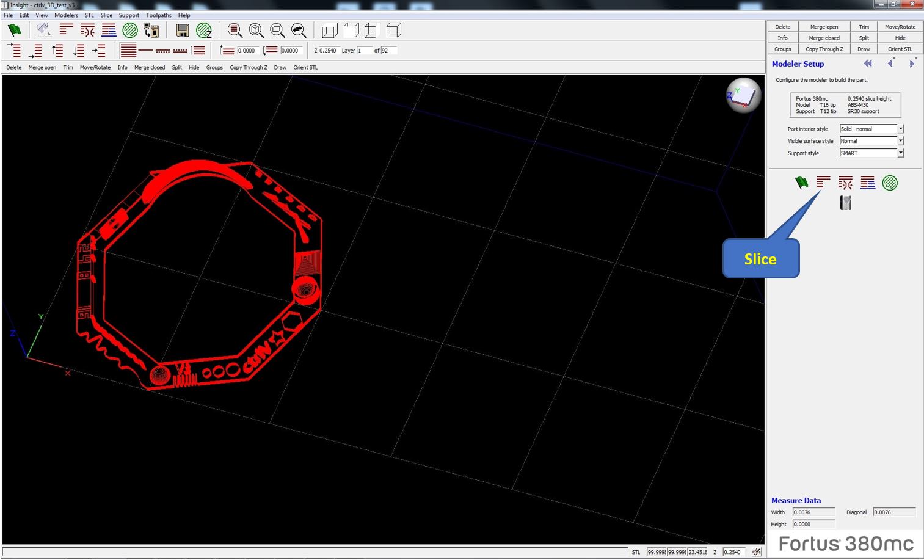Click the layers icon with arrow at bottom left
Viewport: 924px width, 560px height.
click(x=35, y=51)
